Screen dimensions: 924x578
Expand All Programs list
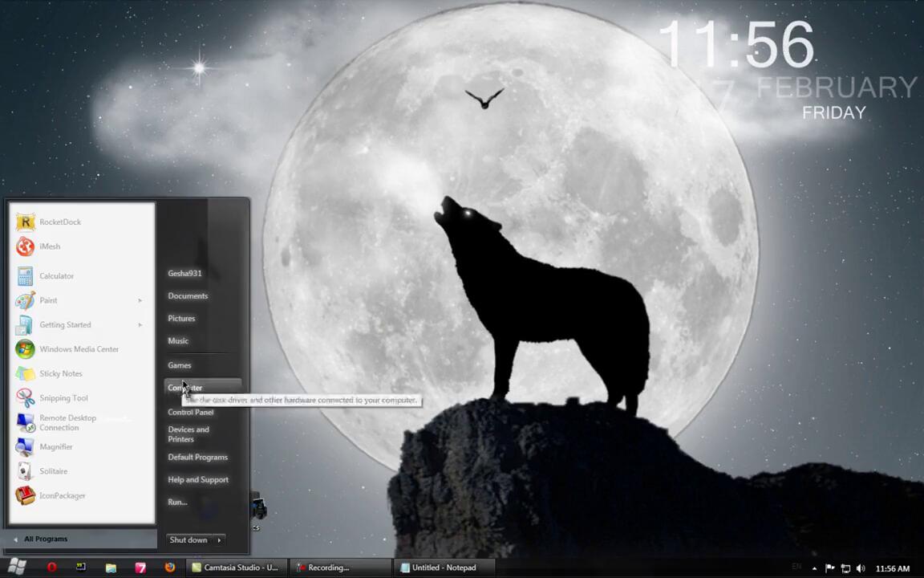(45, 539)
